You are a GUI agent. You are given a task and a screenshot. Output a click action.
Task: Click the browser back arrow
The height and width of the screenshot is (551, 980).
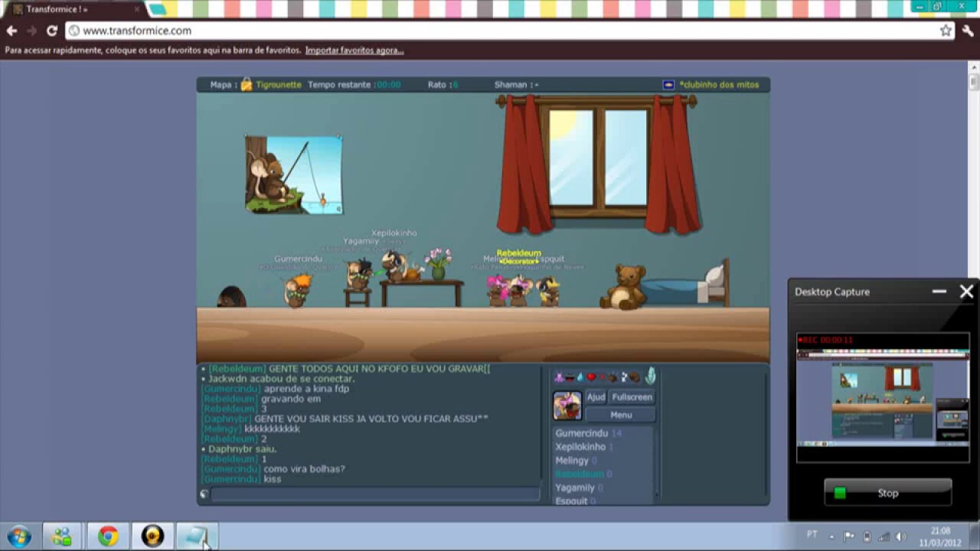tap(11, 31)
